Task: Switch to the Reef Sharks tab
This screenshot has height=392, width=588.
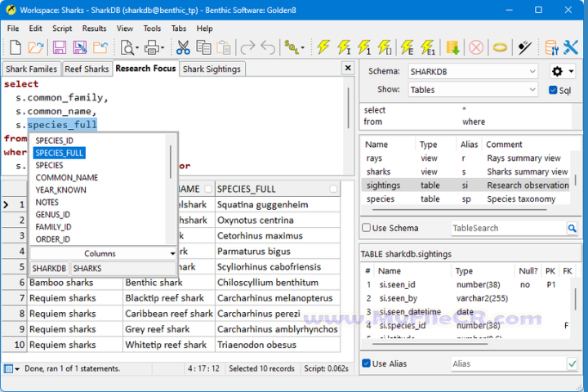Action: point(87,69)
